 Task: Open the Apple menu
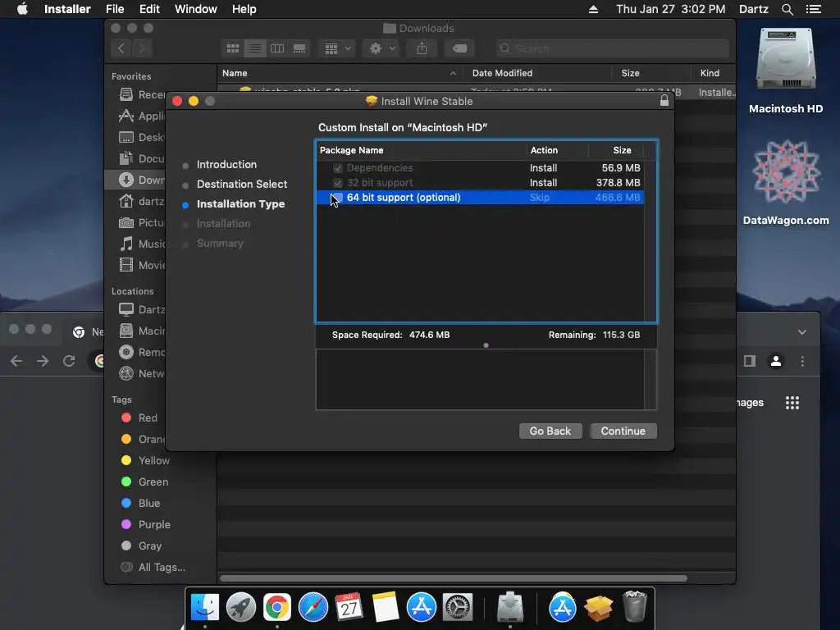[x=22, y=9]
